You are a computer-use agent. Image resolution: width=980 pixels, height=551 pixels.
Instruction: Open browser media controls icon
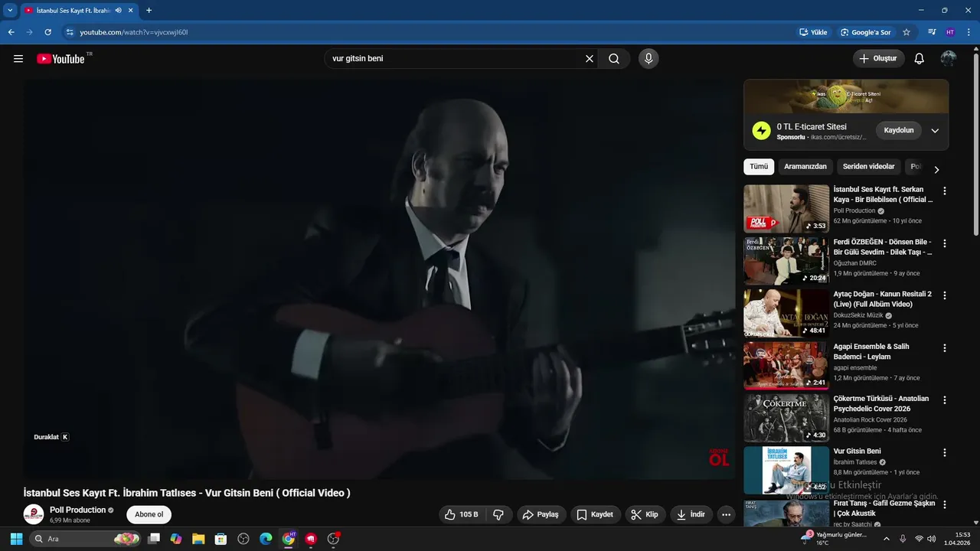point(932,32)
